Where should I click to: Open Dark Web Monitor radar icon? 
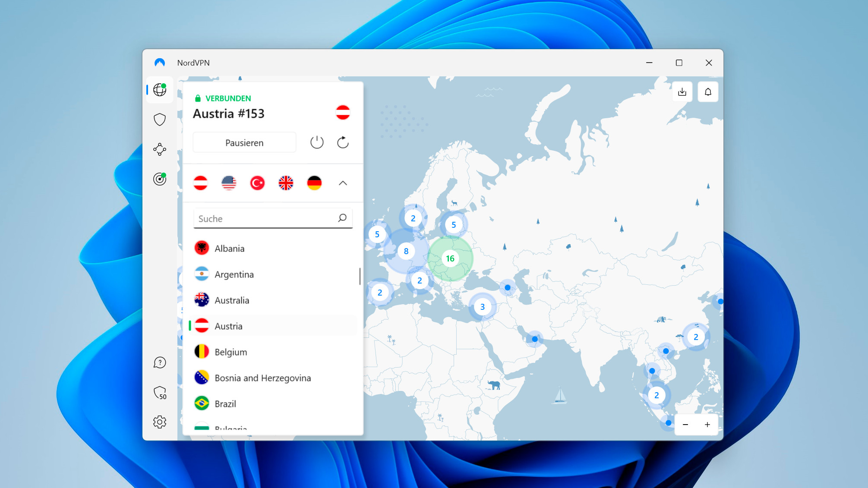160,179
